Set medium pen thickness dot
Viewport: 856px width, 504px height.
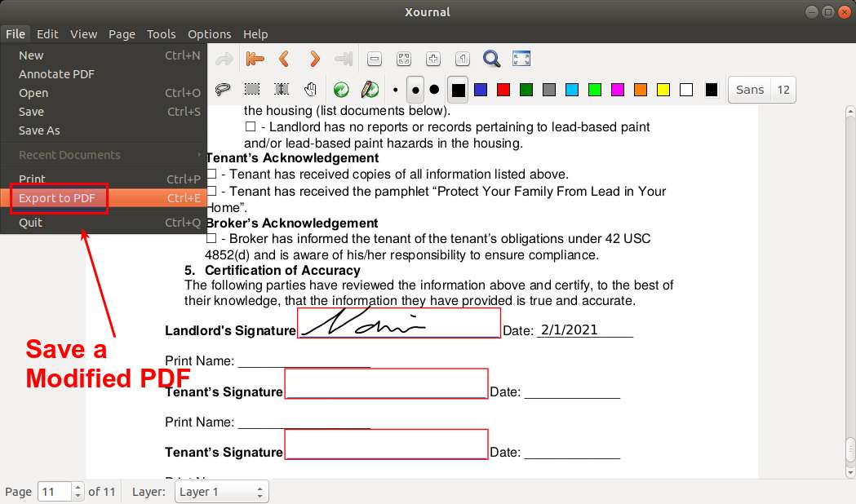415,90
